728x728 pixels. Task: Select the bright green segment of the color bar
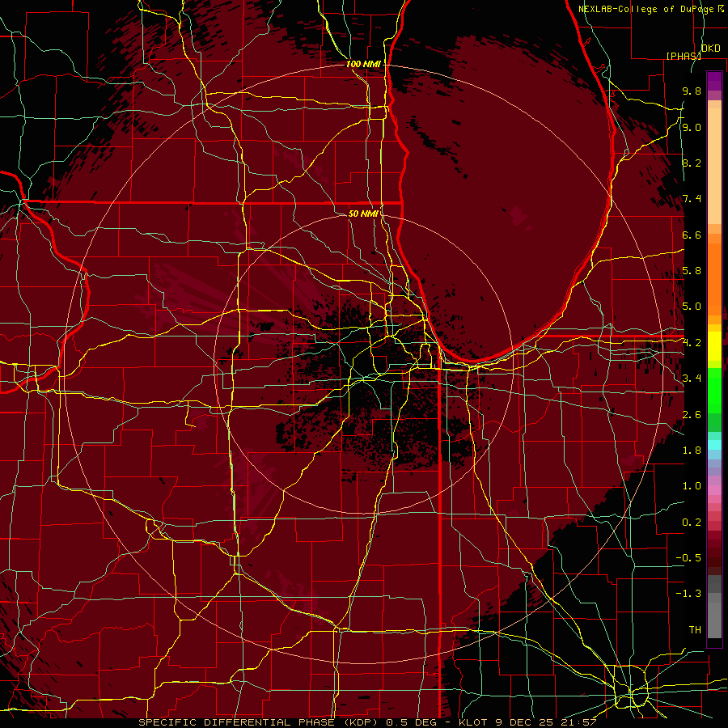(714, 390)
